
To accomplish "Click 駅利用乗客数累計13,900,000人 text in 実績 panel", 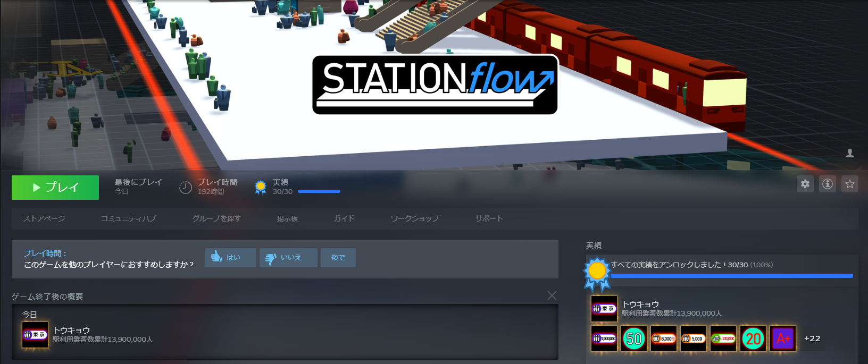I will click(672, 314).
